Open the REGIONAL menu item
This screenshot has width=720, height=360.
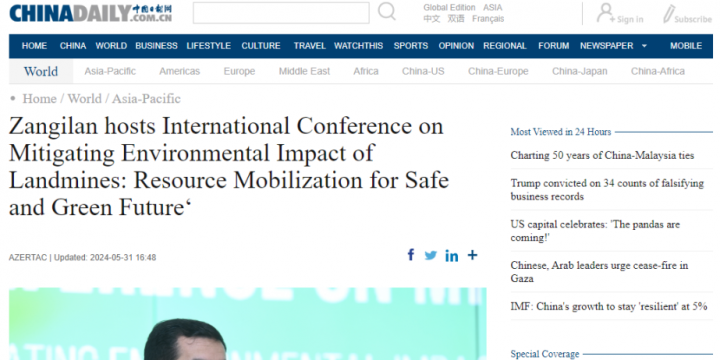coord(505,46)
